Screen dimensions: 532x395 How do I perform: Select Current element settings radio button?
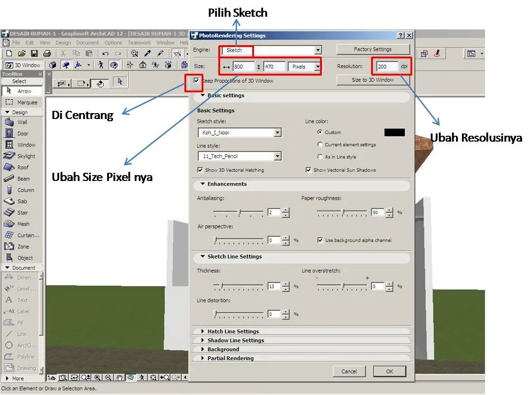320,144
